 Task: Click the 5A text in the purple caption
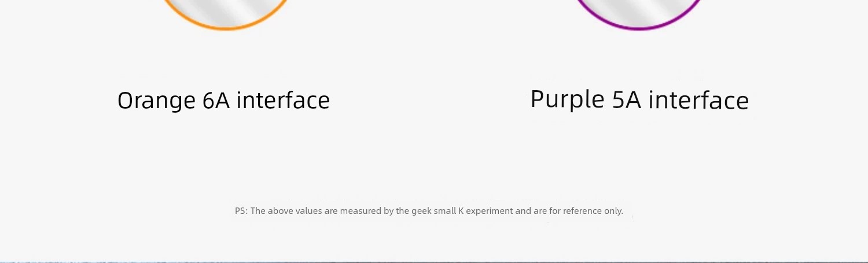627,100
